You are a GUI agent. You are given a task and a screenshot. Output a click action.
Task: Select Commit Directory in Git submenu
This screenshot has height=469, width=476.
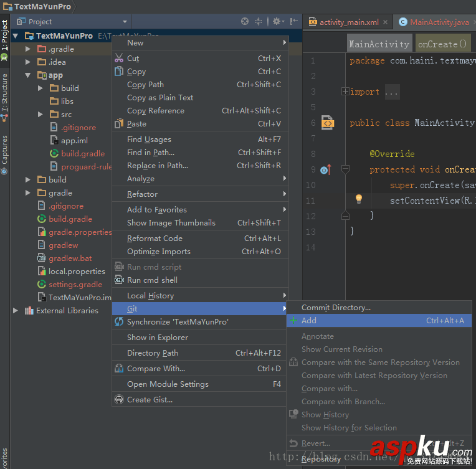coord(379,307)
